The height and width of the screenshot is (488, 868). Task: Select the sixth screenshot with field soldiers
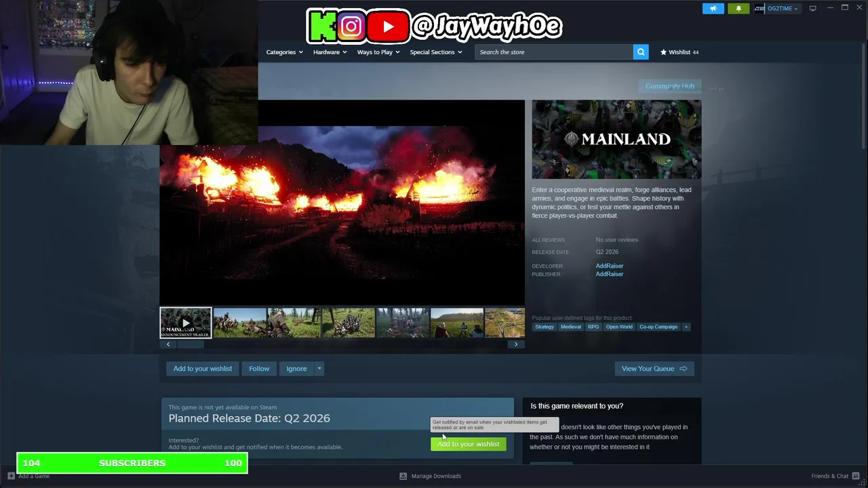tap(456, 323)
